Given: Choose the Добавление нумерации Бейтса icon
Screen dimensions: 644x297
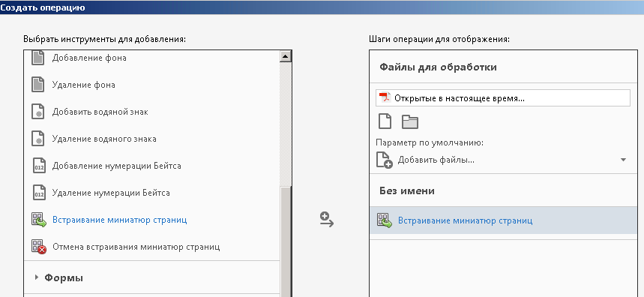Looking at the screenshot, I should pos(38,166).
